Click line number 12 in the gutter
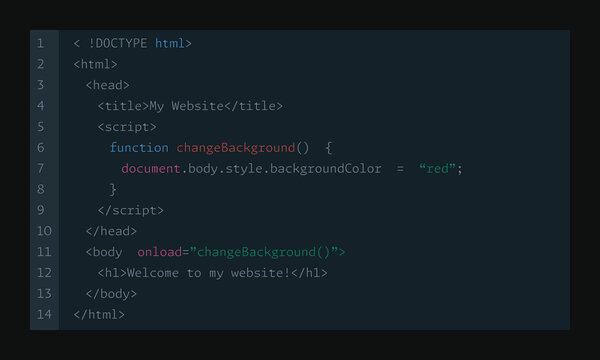 click(44, 272)
